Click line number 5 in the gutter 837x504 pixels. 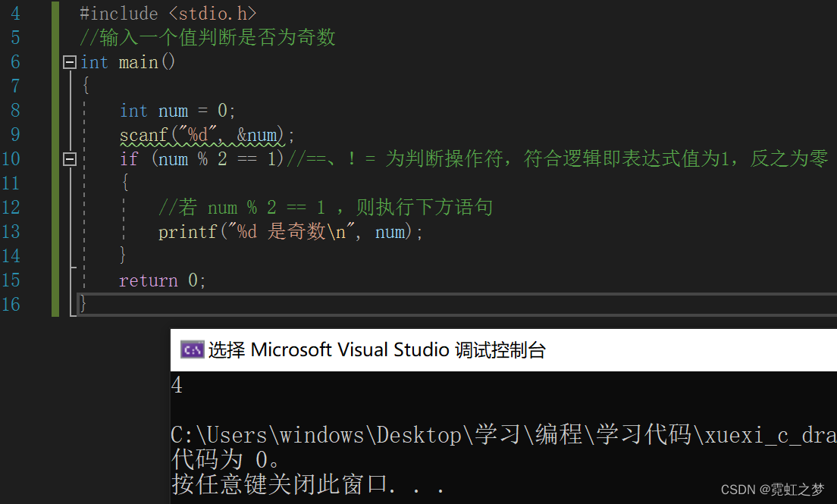click(15, 37)
